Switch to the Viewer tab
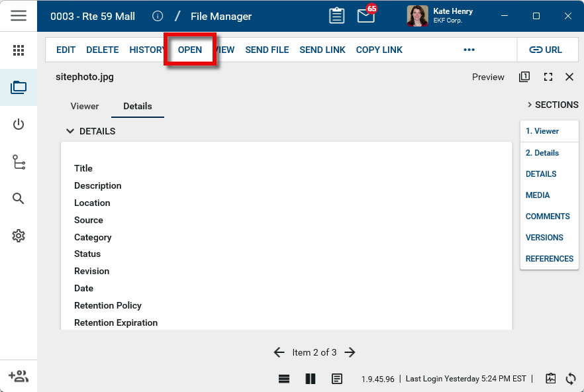Image resolution: width=584 pixels, height=392 pixels. coord(85,106)
